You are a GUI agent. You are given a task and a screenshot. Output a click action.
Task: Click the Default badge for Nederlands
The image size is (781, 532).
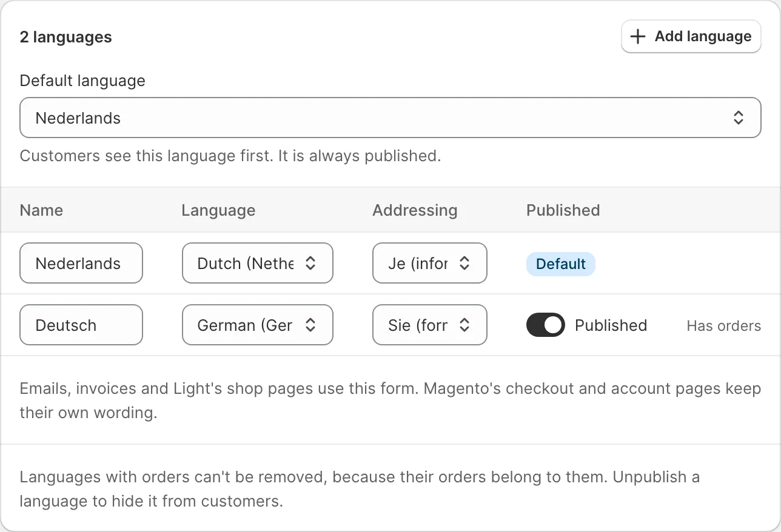click(561, 264)
